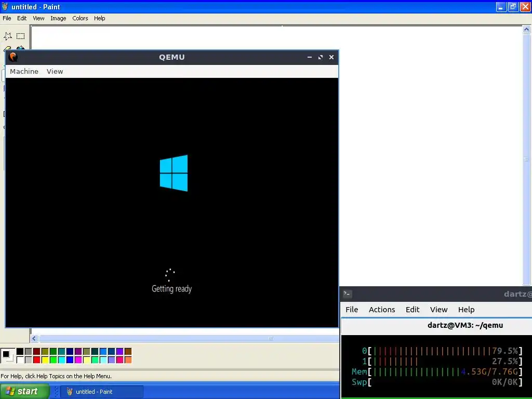This screenshot has width=532, height=399.
Task: Open the Machine menu in QEMU
Action: coord(24,71)
